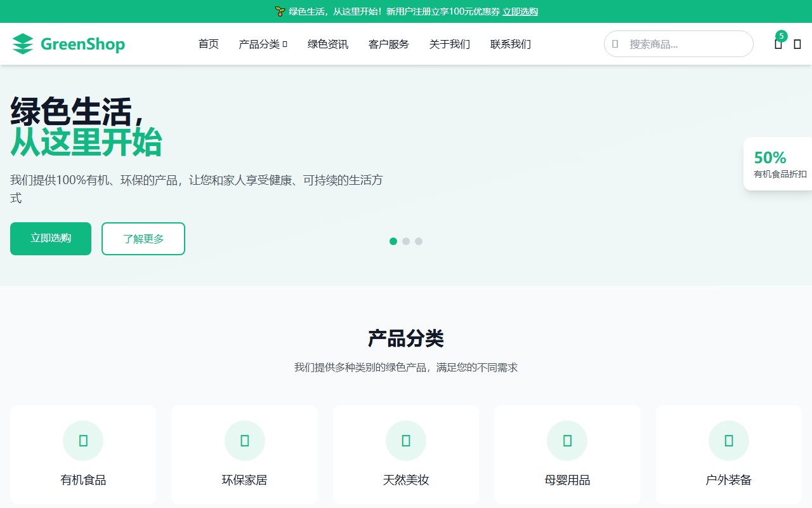The height and width of the screenshot is (508, 812).
Task: Select the 户外装备 category icon
Action: [x=728, y=440]
